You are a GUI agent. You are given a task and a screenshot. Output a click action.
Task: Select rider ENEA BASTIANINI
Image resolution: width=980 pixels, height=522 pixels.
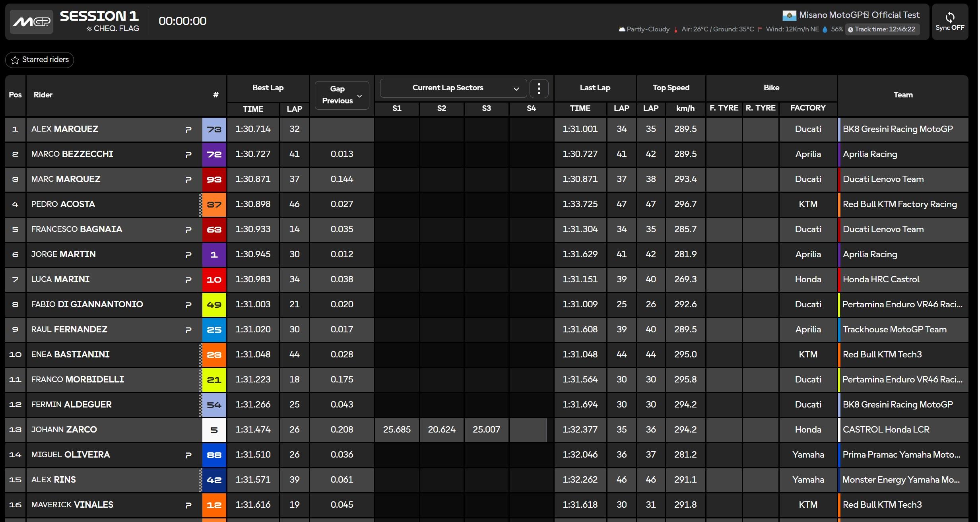pos(70,355)
